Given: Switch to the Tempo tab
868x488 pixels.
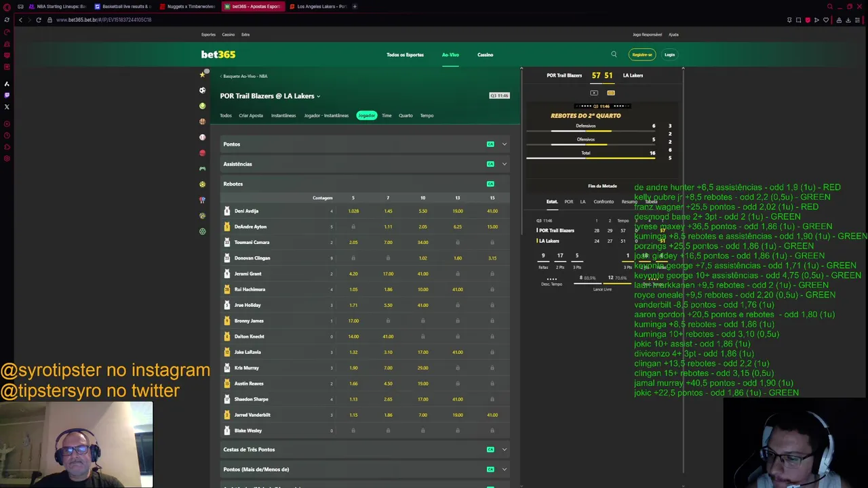Looking at the screenshot, I should coord(427,115).
